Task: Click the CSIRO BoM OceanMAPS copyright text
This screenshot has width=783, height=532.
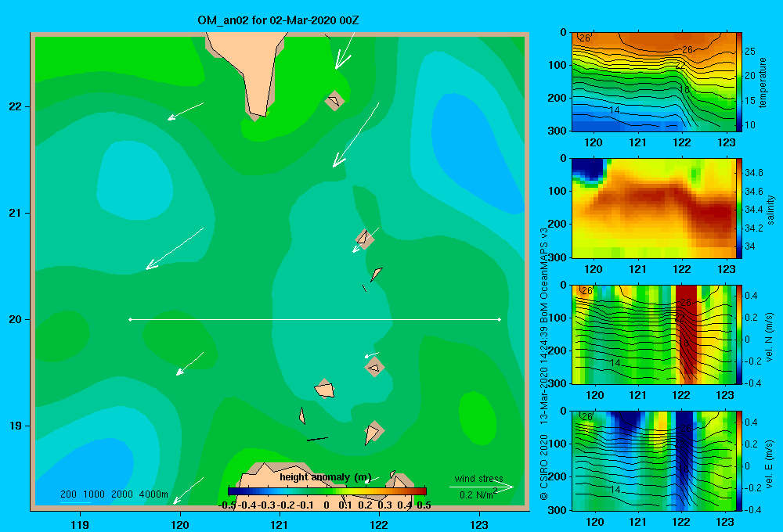Action: click(x=544, y=364)
